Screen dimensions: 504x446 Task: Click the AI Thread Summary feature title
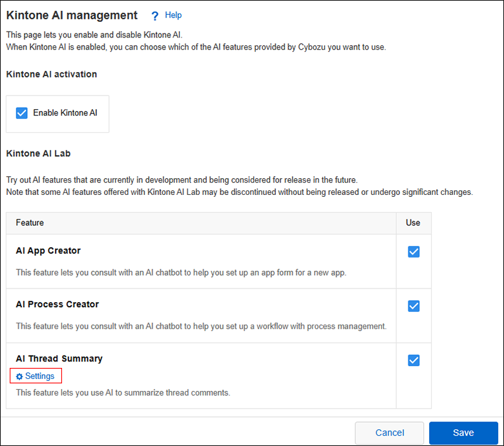[59, 359]
